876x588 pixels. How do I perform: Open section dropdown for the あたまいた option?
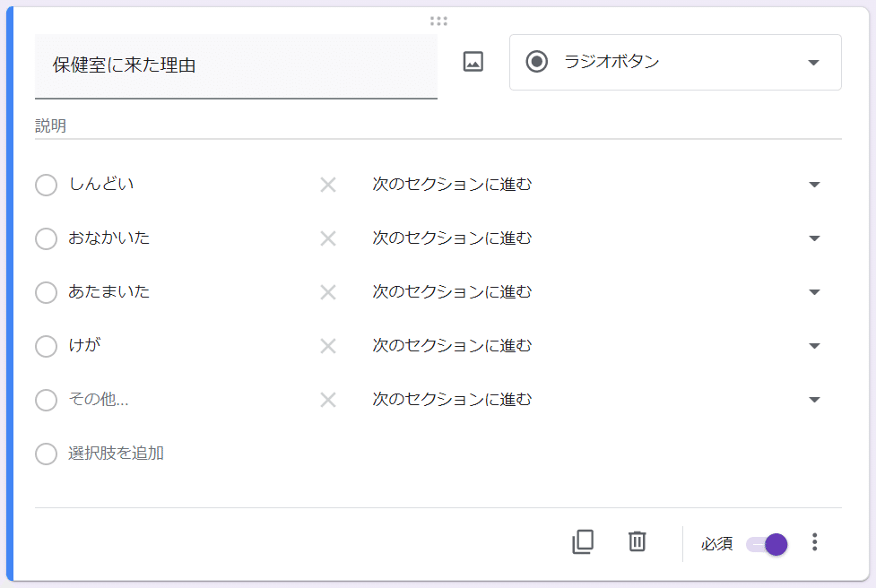(x=596, y=292)
